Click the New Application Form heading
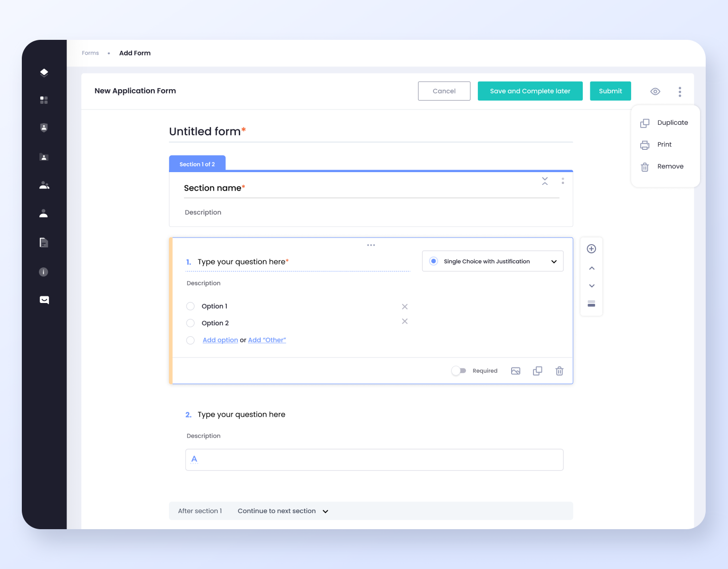This screenshot has height=569, width=728. 135,91
